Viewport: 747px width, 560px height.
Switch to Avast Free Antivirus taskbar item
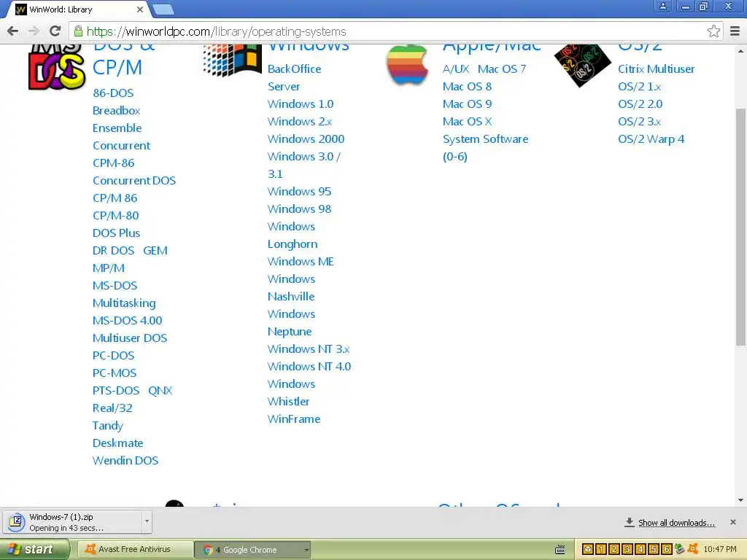coord(135,549)
